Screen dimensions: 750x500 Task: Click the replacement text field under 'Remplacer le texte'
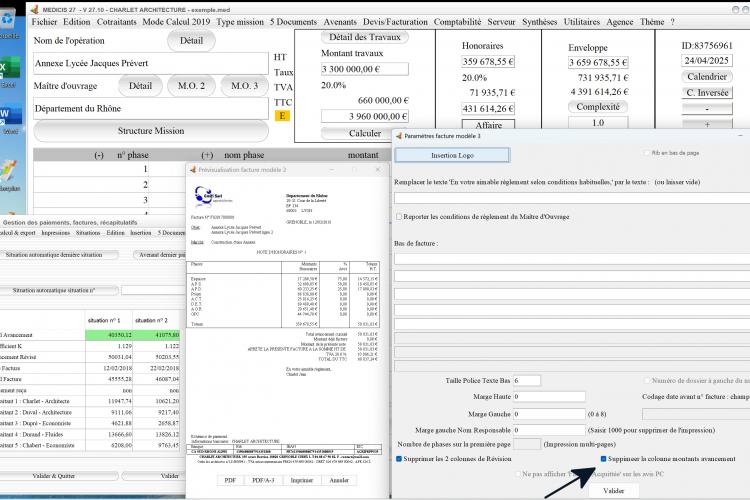pos(572,198)
